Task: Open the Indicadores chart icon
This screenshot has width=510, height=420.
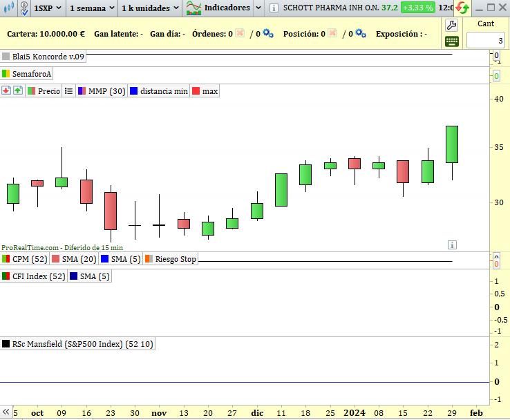Action: pyautogui.click(x=193, y=8)
